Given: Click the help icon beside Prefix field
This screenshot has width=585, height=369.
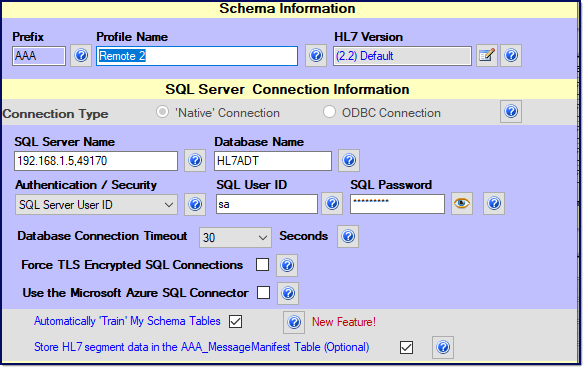Looking at the screenshot, I should click(x=81, y=56).
